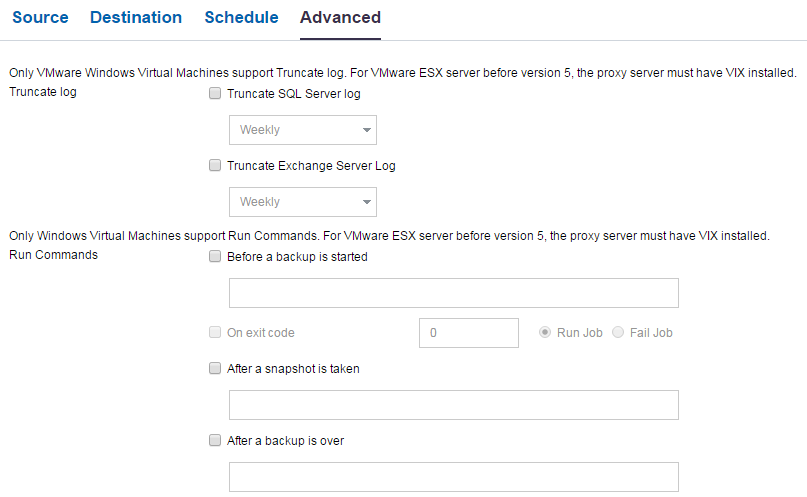Select the Fail Job radio button
The image size is (807, 497).
(x=618, y=333)
